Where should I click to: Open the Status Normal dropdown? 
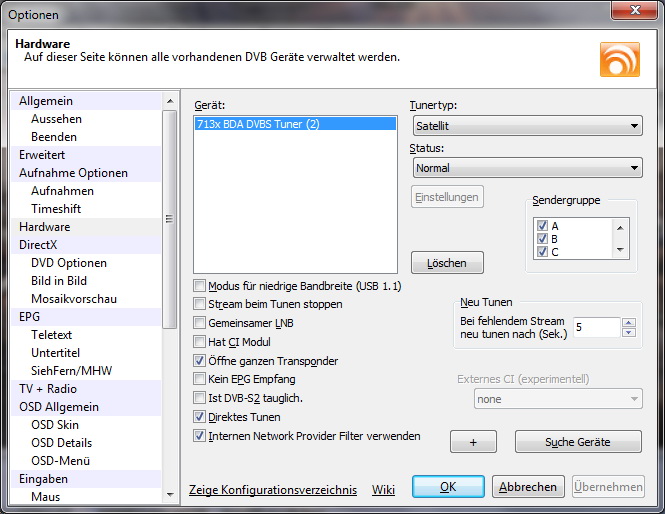point(528,168)
